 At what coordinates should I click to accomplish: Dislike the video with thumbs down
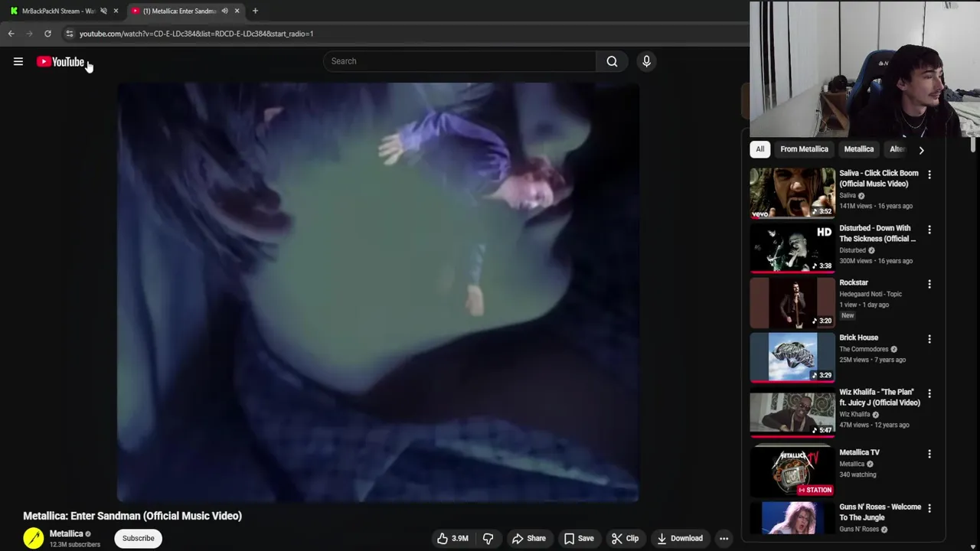click(488, 538)
